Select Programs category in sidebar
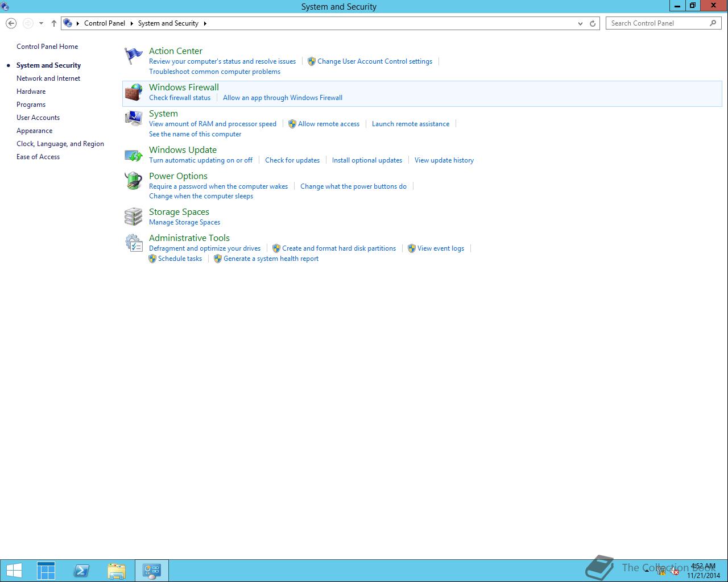Viewport: 728px width, 582px height. 31,105
